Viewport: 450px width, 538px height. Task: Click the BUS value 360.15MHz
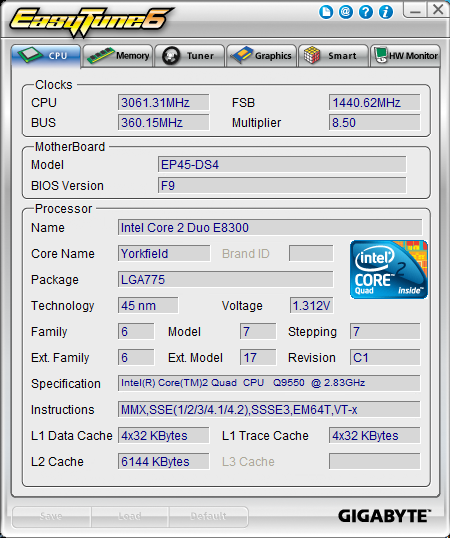[163, 122]
